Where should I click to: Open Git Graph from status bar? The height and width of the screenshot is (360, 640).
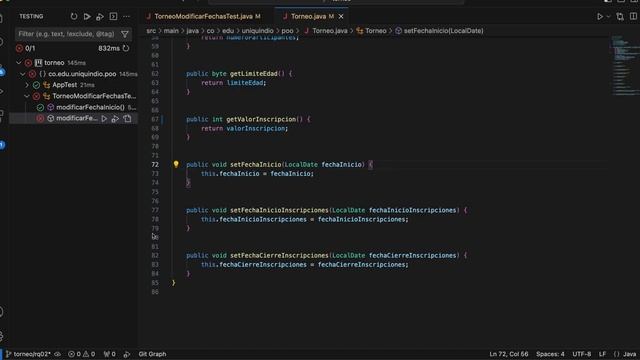click(152, 354)
